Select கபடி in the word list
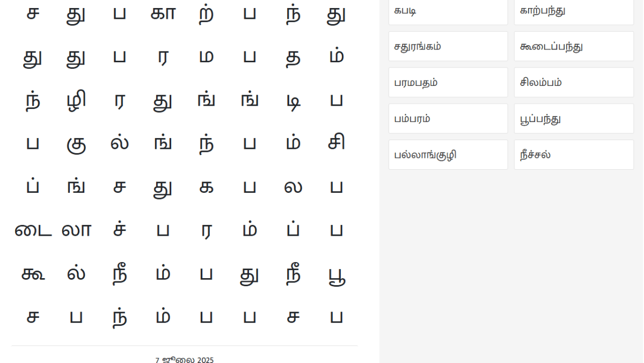 (447, 11)
